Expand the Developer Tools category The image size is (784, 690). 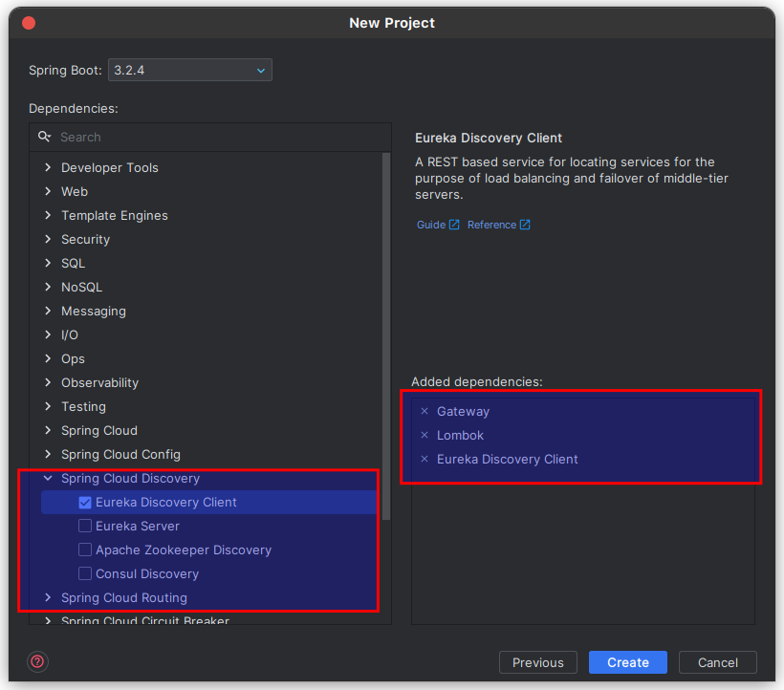tap(48, 167)
